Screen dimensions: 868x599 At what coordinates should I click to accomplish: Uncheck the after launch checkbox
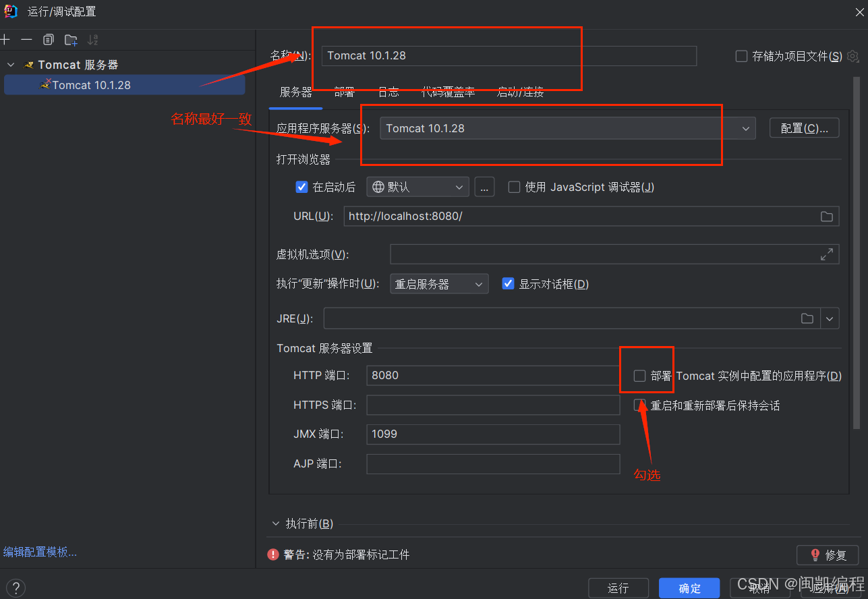tap(302, 187)
